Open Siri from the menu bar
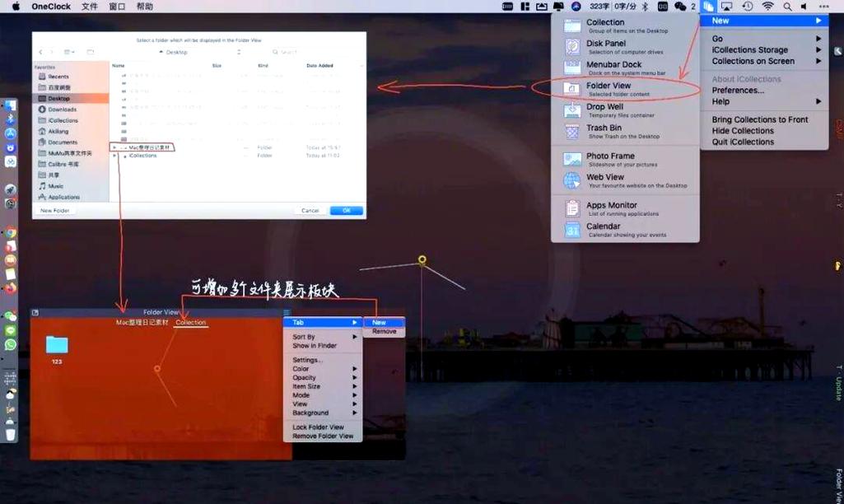The image size is (844, 504). click(576, 7)
